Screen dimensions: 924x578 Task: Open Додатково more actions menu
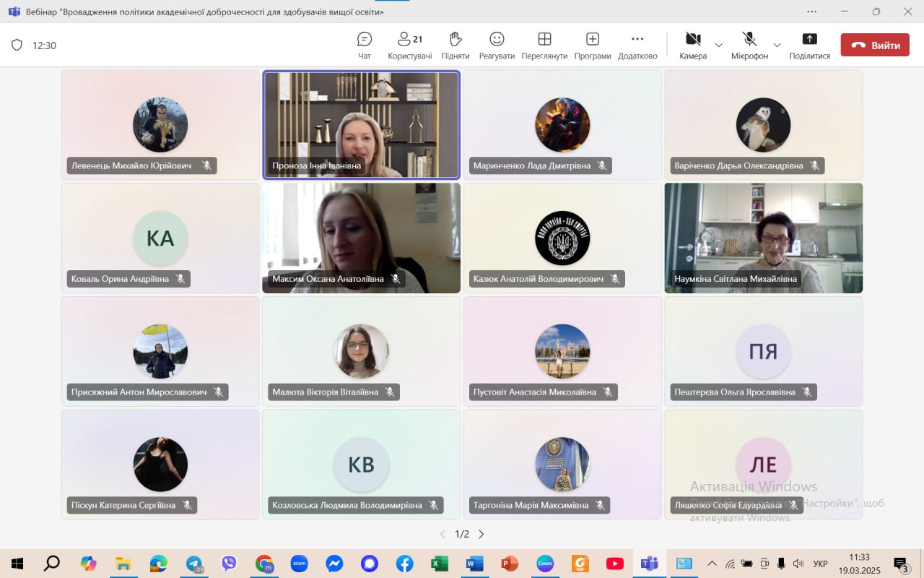click(x=637, y=45)
